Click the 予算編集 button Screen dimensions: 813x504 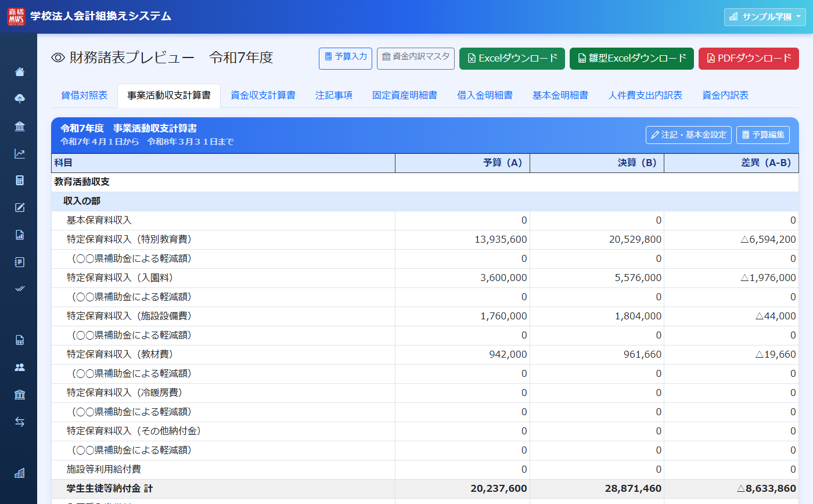[763, 135]
